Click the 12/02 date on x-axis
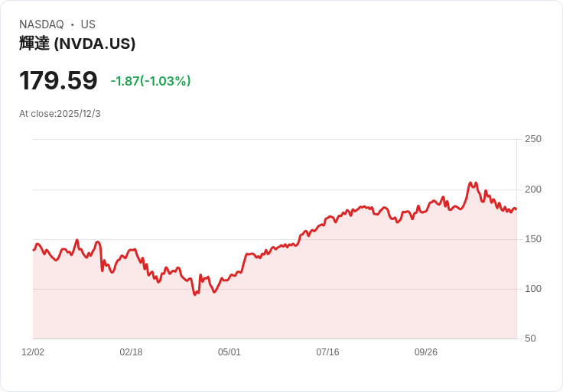Viewport: 563px width, 392px height. pos(33,352)
